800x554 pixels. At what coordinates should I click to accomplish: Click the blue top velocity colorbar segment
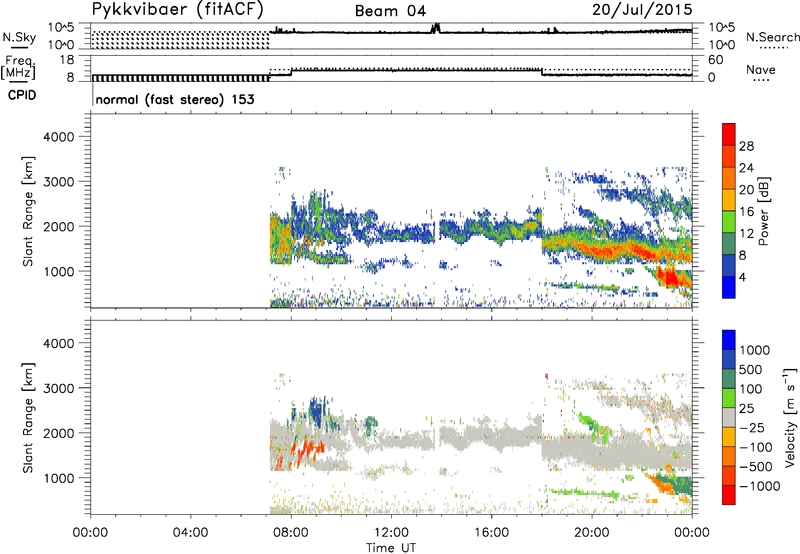tap(729, 340)
